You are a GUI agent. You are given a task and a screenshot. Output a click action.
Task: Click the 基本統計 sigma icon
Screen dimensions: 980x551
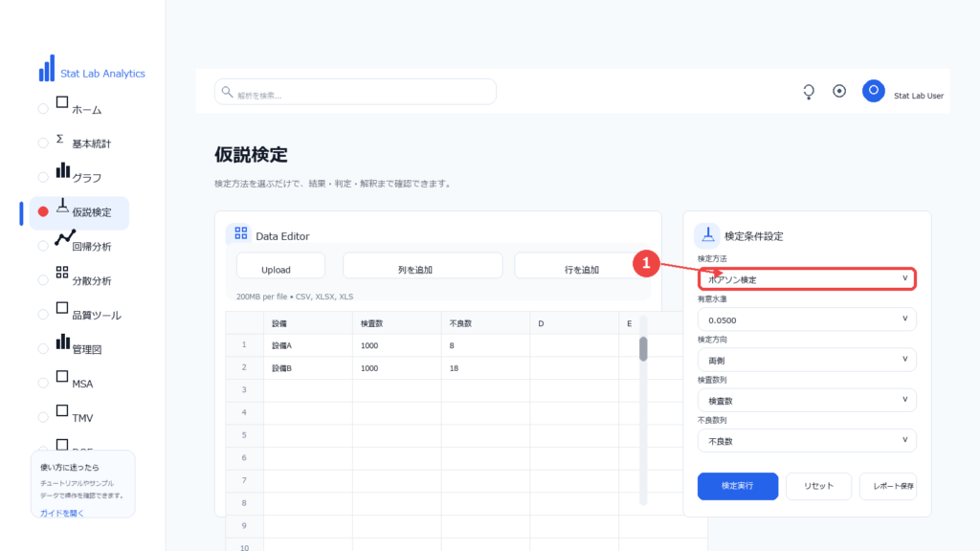[60, 138]
